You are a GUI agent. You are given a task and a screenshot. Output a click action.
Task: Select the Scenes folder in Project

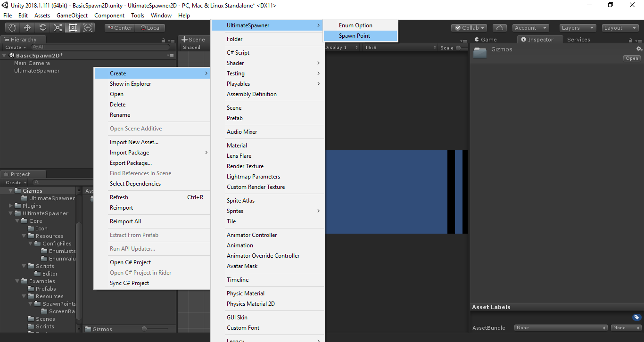pos(42,319)
